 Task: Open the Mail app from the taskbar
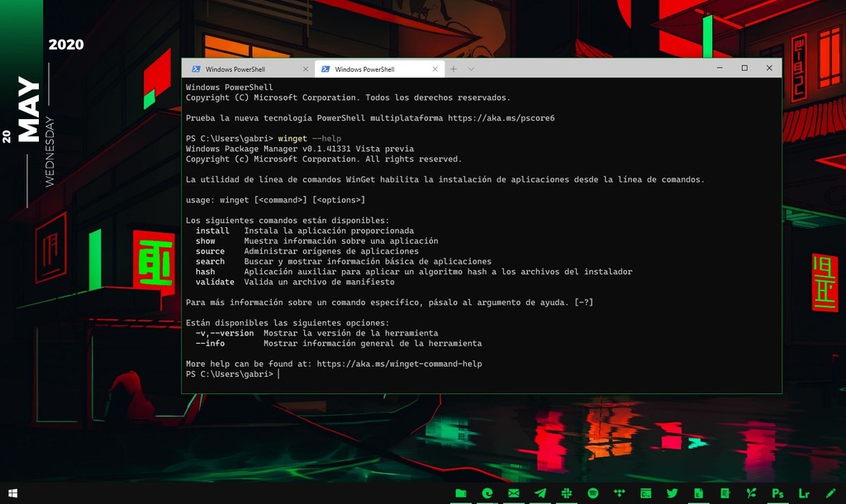[x=513, y=492]
